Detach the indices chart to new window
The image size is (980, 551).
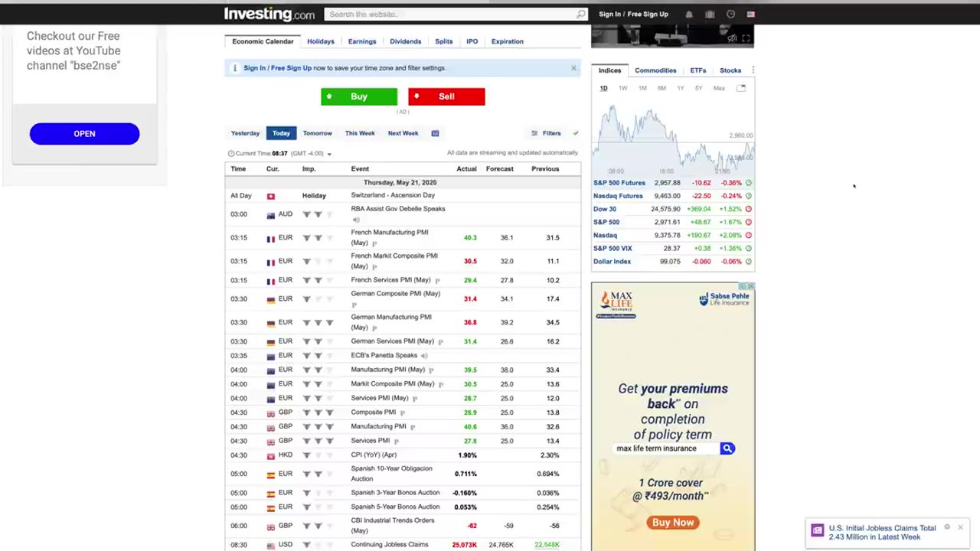pos(741,88)
